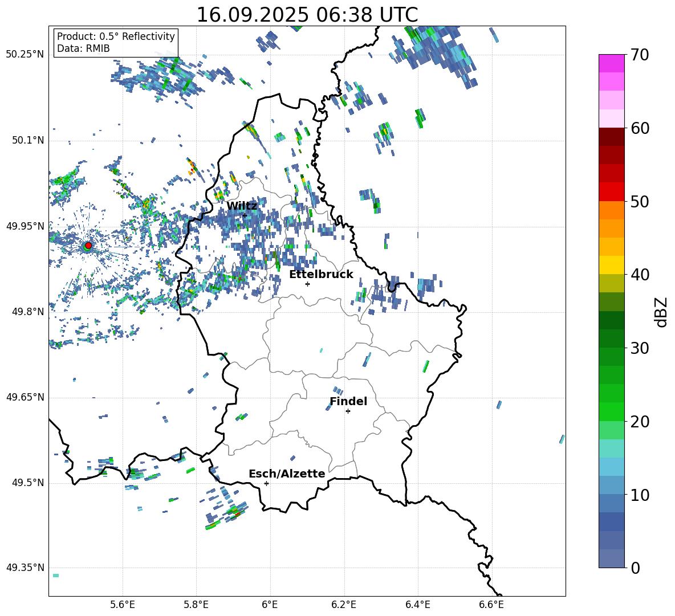675x616 pixels.
Task: Click 'Product: 0.5° Reflectivity' text
Action: coord(116,36)
